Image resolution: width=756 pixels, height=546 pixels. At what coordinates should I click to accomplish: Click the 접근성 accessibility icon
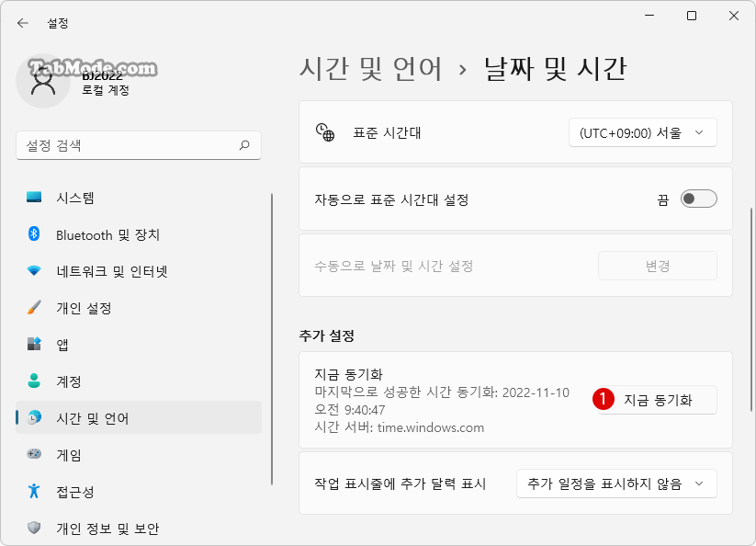34,491
